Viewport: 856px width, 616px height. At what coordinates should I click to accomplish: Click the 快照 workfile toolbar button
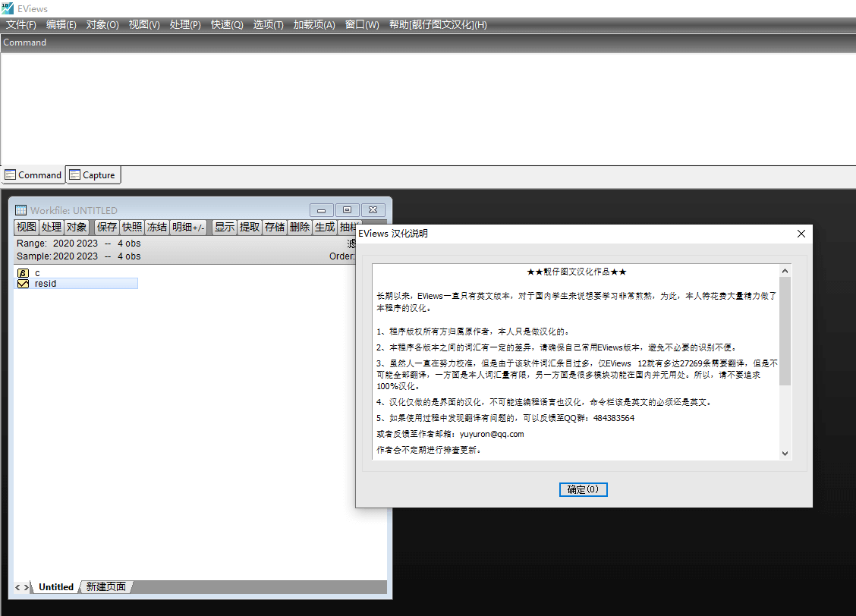tap(131, 227)
